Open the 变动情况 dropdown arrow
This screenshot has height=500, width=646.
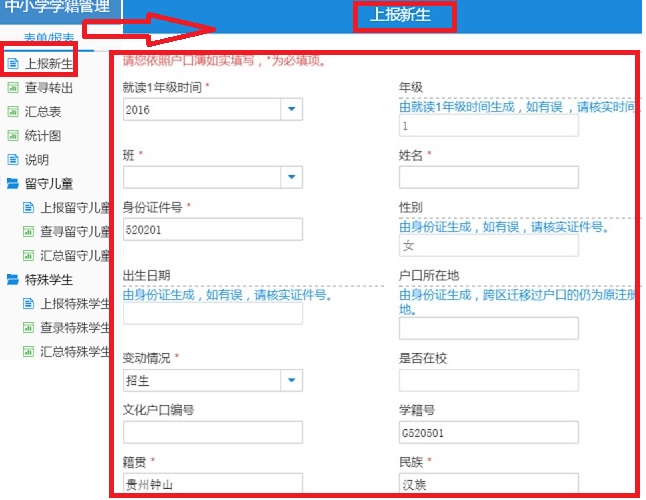click(x=292, y=380)
